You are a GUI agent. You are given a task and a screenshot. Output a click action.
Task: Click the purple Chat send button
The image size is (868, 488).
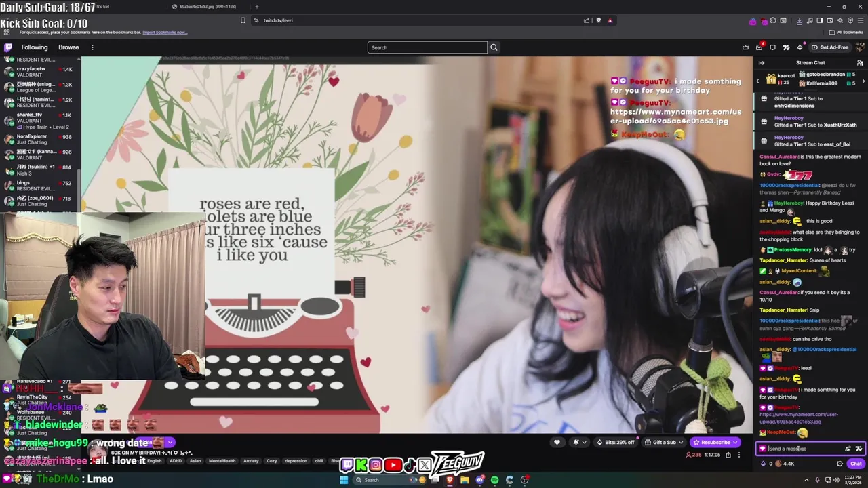tap(856, 464)
